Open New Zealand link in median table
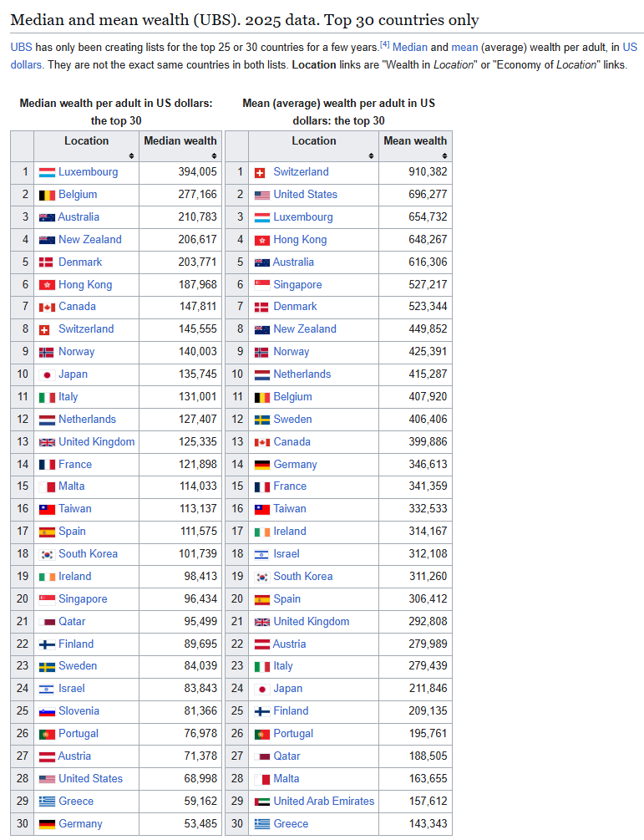Viewport: 644px width, 840px height. click(90, 240)
